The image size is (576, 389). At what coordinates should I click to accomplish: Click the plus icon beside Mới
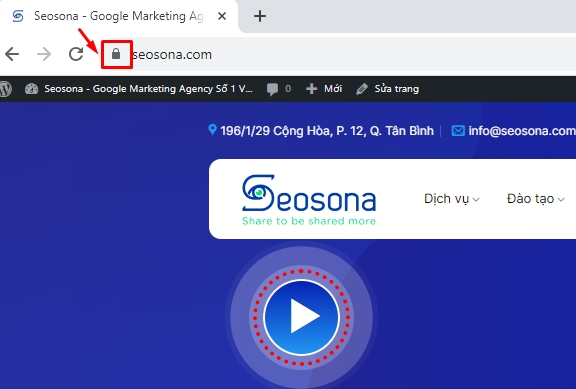pyautogui.click(x=312, y=89)
